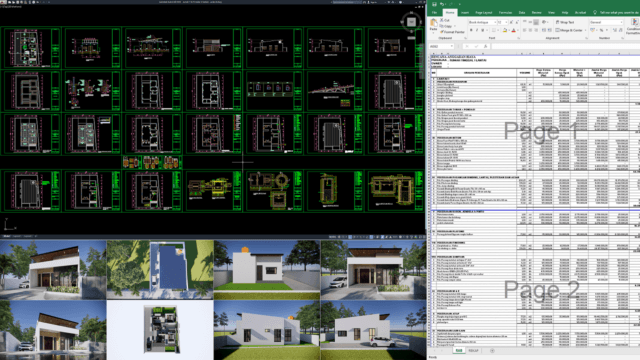Screen dimensions: 640x360
Task: Open the View ribbon tab in Excel
Action: pyautogui.click(x=551, y=13)
